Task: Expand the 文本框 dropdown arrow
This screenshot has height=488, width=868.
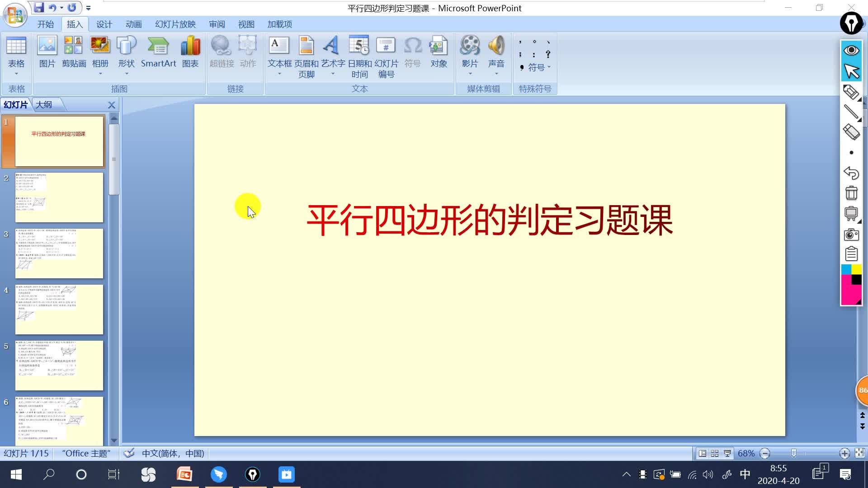Action: point(279,74)
